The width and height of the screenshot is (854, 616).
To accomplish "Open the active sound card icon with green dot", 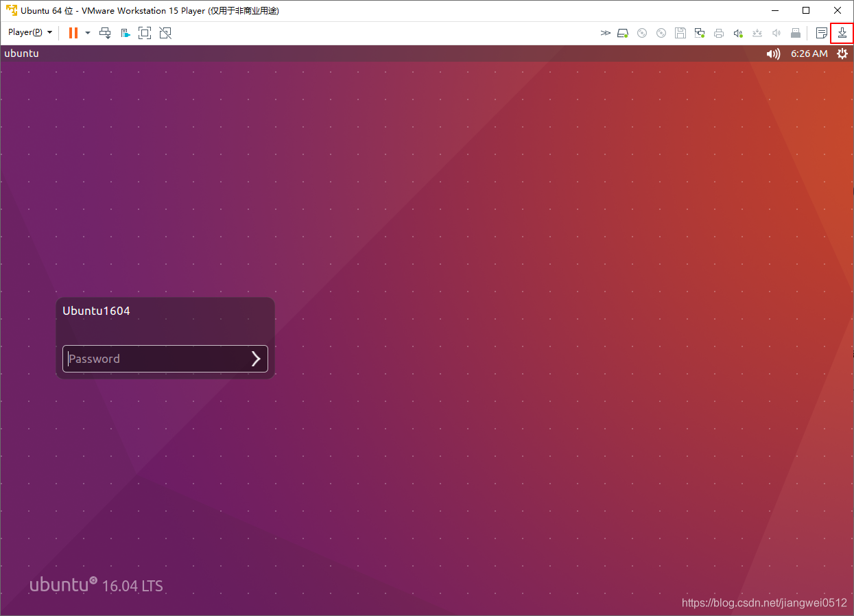I will [x=738, y=32].
